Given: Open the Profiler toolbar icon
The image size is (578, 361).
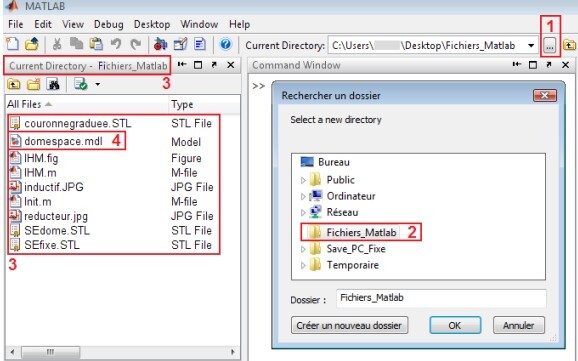Looking at the screenshot, I should [200, 44].
